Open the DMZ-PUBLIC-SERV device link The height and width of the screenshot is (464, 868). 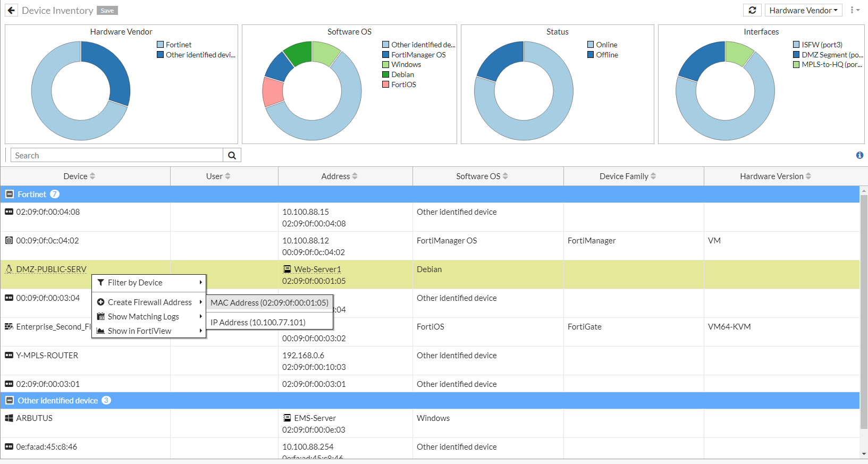(52, 269)
